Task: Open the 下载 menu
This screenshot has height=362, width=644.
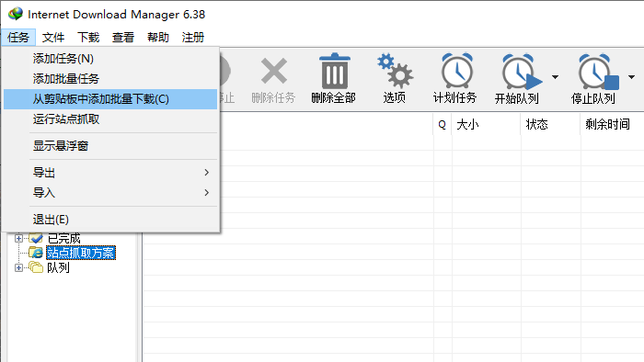Action: click(x=88, y=38)
